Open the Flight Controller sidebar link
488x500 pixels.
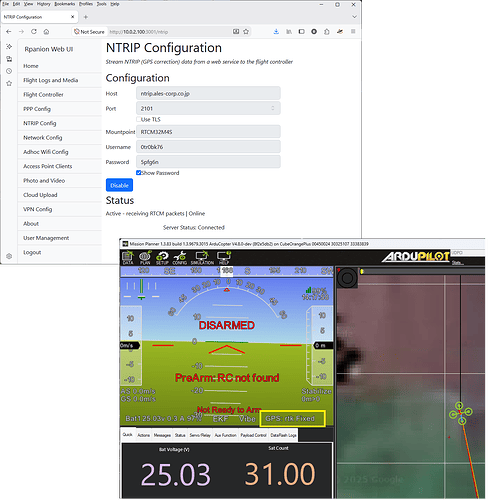coord(43,95)
